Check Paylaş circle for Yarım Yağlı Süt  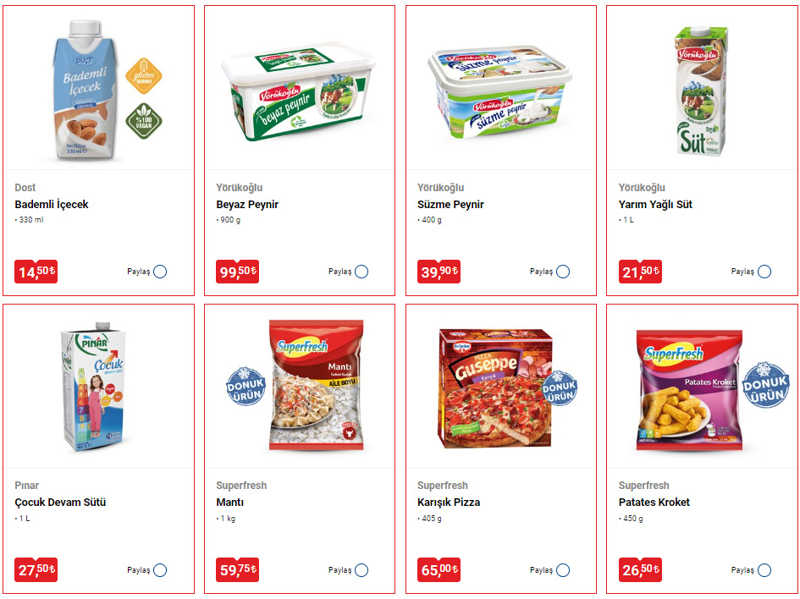point(764,271)
